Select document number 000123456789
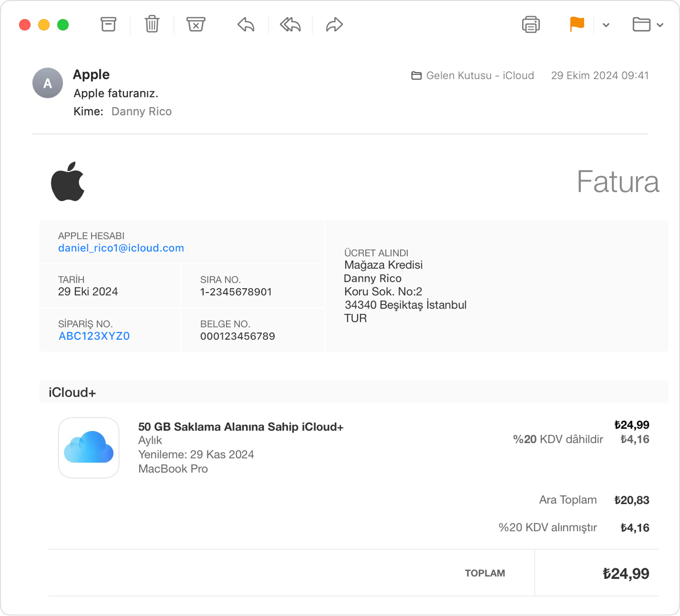680x616 pixels. point(238,336)
